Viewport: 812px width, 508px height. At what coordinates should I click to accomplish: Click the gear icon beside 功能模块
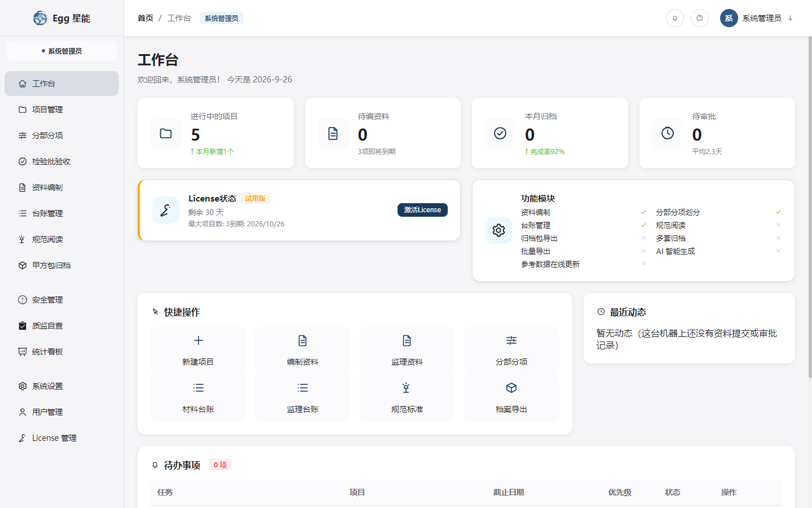[x=498, y=230]
